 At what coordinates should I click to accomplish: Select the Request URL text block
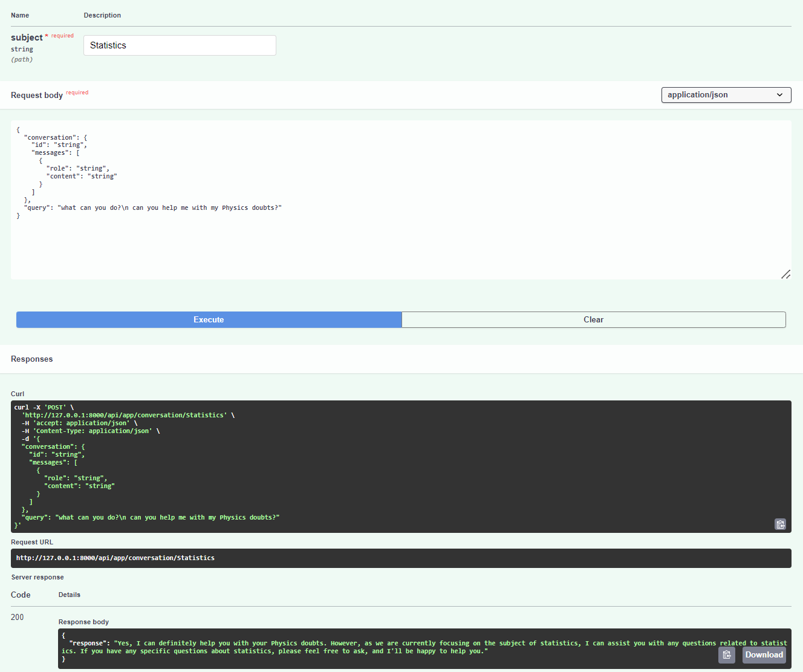click(401, 558)
